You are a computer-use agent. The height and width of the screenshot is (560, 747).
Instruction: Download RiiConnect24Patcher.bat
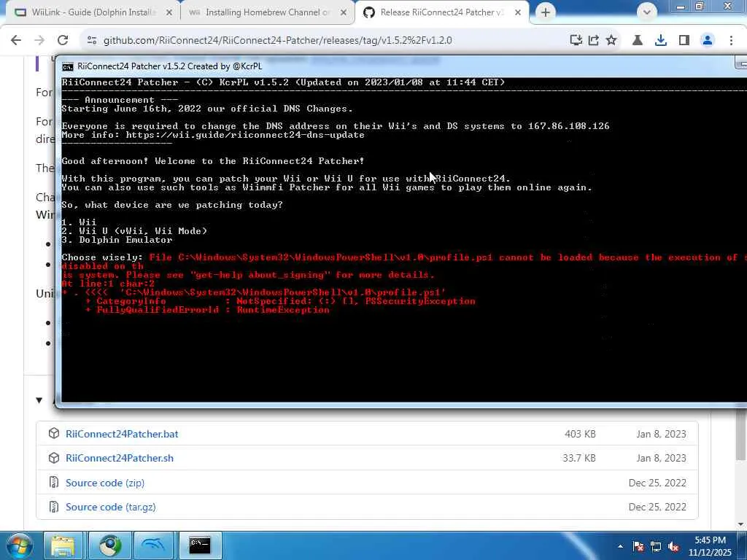122,434
